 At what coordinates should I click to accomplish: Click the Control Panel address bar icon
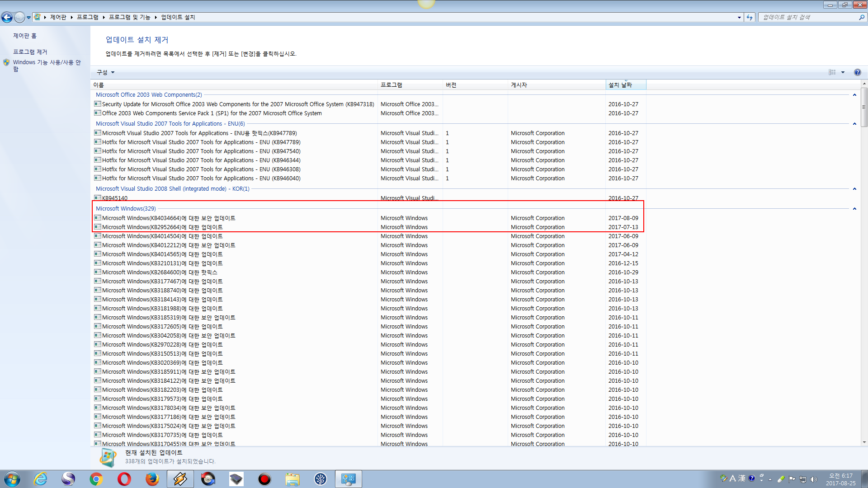pos(37,17)
